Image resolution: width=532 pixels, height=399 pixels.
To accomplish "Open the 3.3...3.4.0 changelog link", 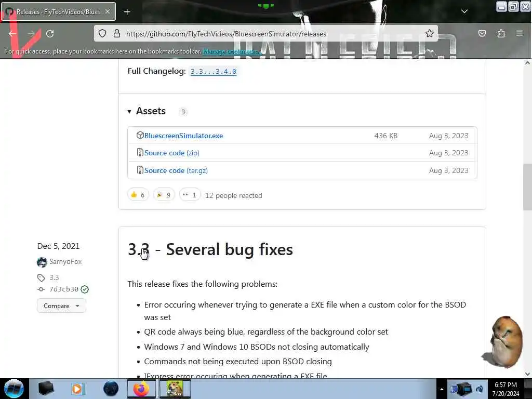I will (x=214, y=71).
